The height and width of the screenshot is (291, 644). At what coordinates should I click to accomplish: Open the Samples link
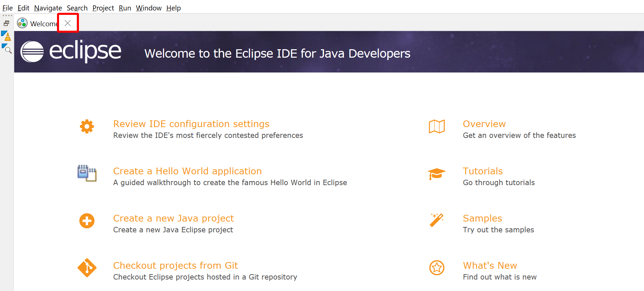point(482,218)
